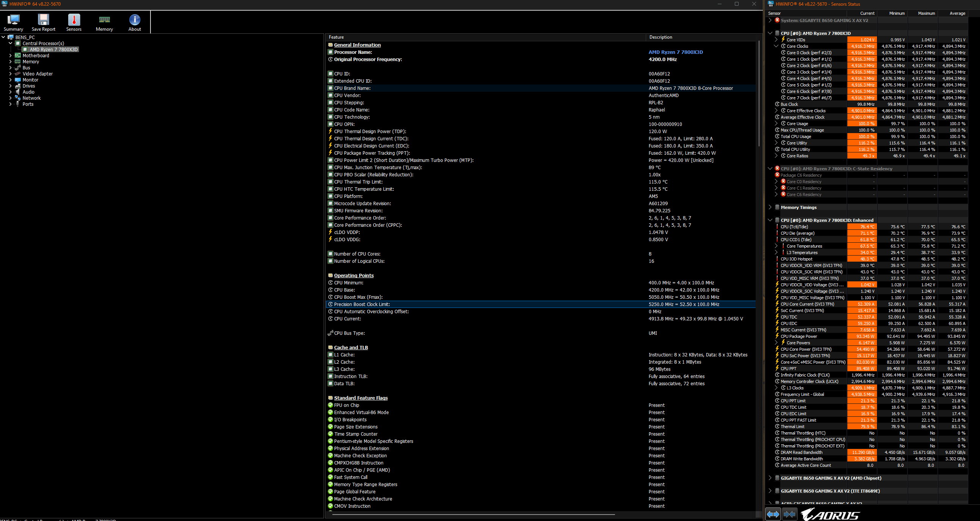Click the Maximum column header in Sensors window

[922, 13]
